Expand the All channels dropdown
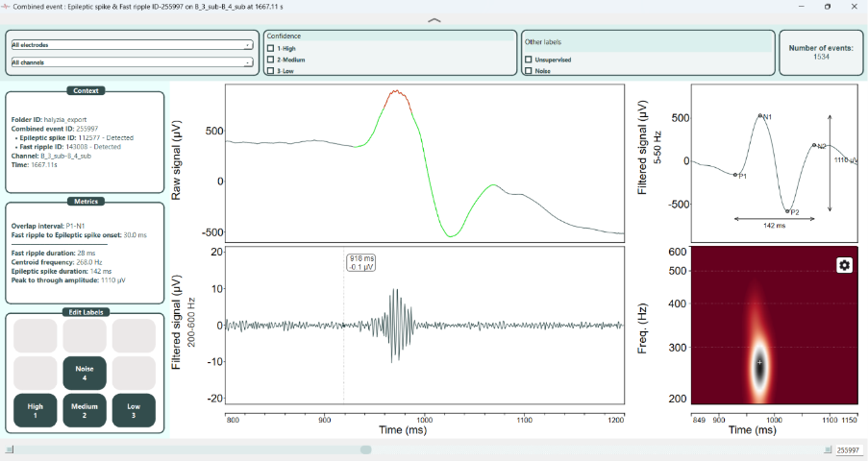This screenshot has width=868, height=461. [x=133, y=62]
